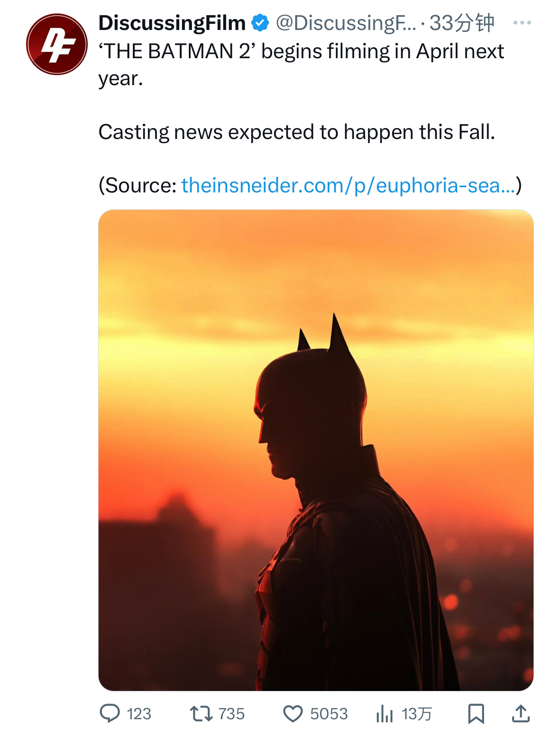
Task: Like the tweet with the heart icon
Action: pyautogui.click(x=293, y=714)
